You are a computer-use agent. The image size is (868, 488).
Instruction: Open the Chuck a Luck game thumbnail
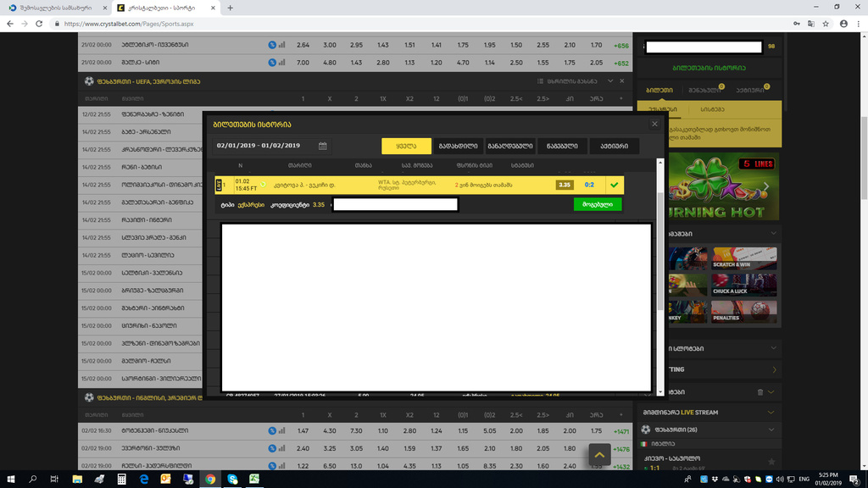click(744, 285)
